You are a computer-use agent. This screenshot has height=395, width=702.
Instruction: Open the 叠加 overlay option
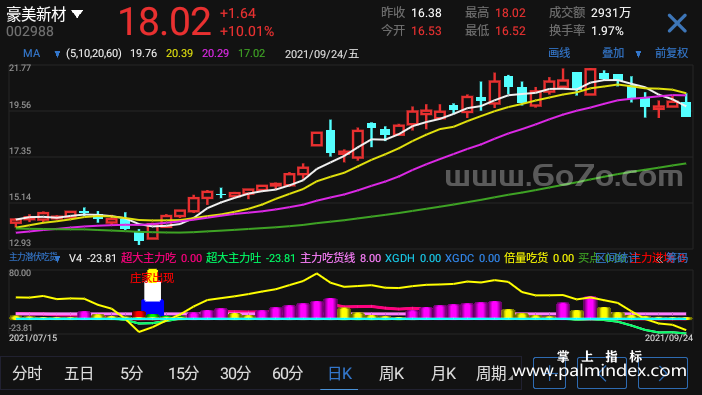point(613,53)
